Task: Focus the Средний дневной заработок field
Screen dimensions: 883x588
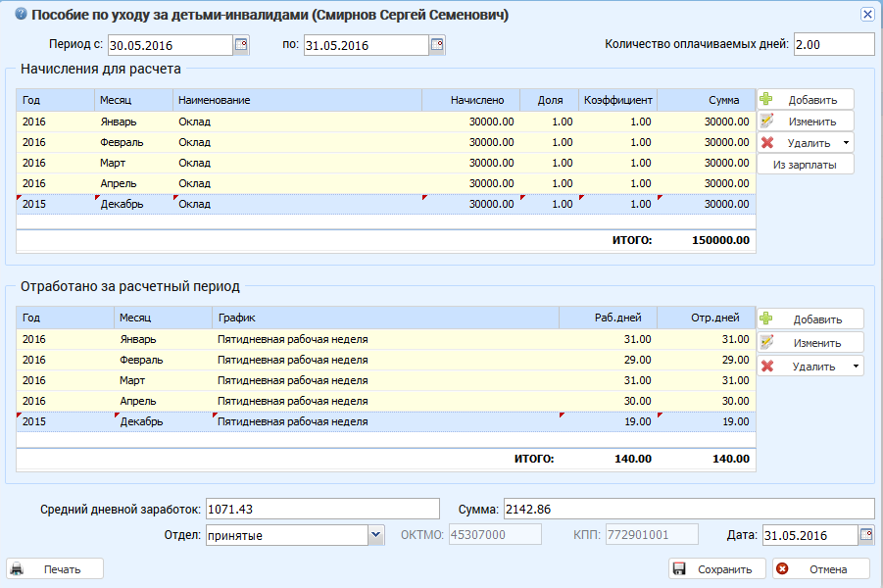Action: point(322,509)
